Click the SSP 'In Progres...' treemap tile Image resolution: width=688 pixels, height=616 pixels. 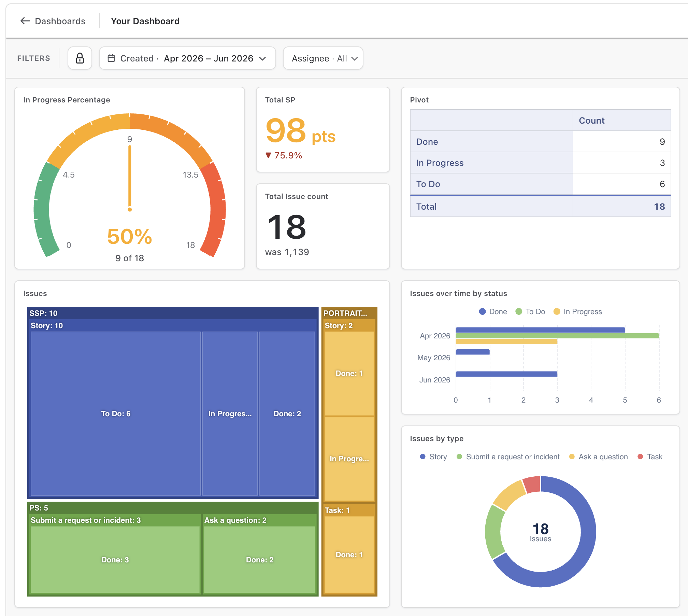[x=230, y=414]
